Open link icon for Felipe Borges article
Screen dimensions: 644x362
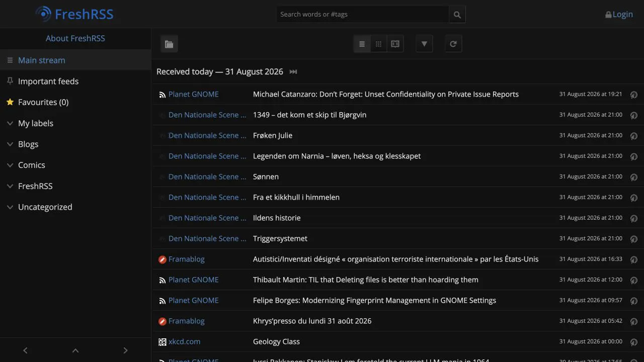(634, 301)
